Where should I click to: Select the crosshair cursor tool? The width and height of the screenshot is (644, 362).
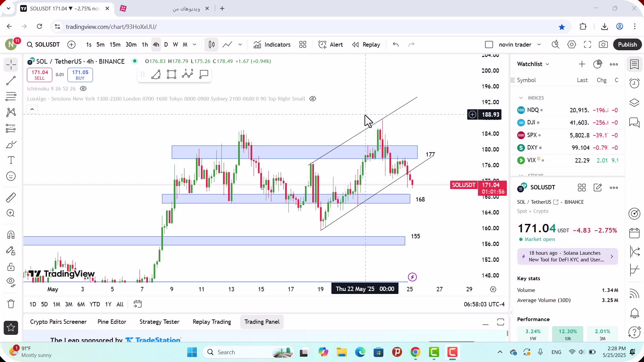pyautogui.click(x=11, y=64)
